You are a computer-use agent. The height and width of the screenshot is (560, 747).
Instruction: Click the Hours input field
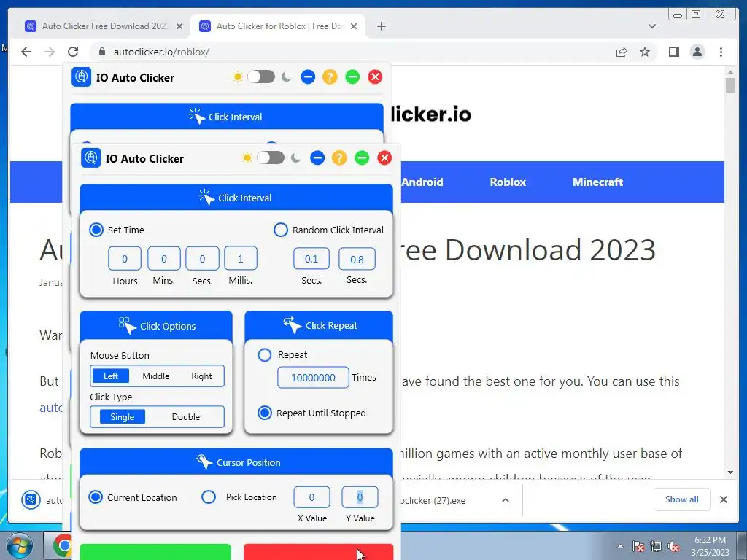click(x=124, y=259)
